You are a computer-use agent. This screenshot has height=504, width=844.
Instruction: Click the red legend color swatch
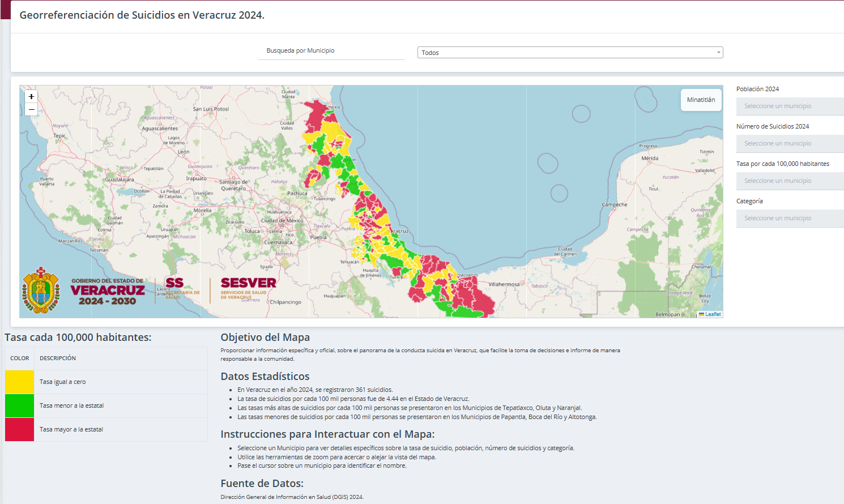(20, 429)
